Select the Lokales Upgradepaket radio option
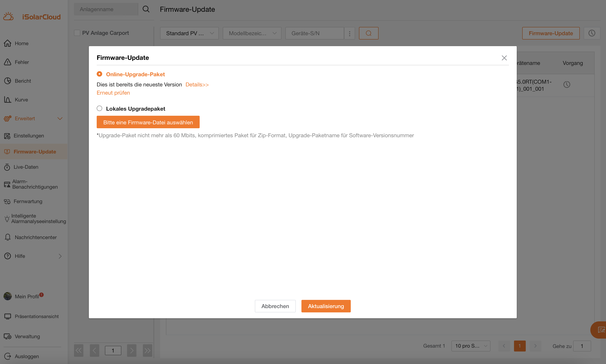Viewport: 606px width, 364px height. (x=99, y=108)
